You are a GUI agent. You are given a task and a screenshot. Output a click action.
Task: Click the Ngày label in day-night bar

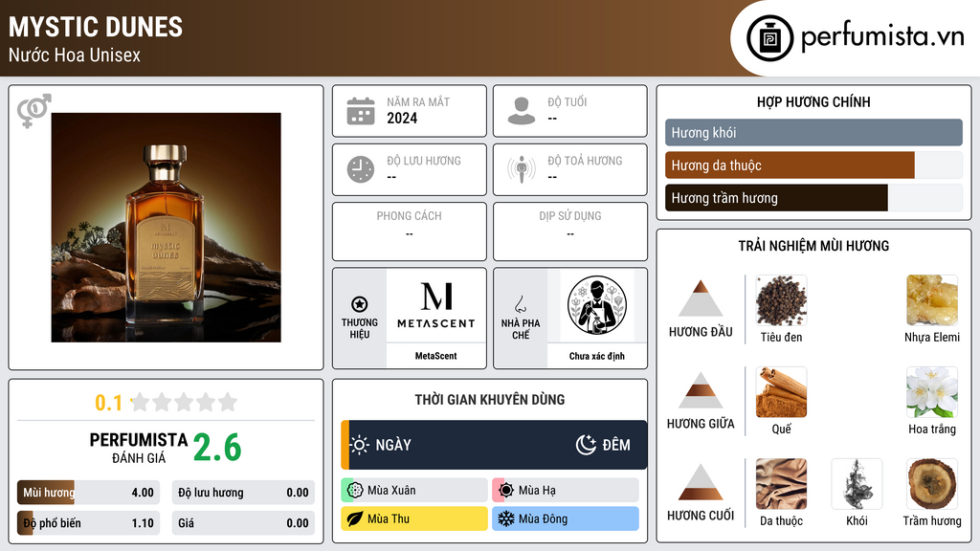393,445
